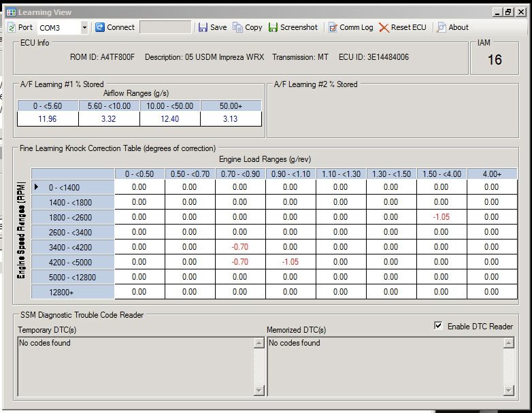Maximize the Learning View window
532x413 pixels.
[x=508, y=12]
